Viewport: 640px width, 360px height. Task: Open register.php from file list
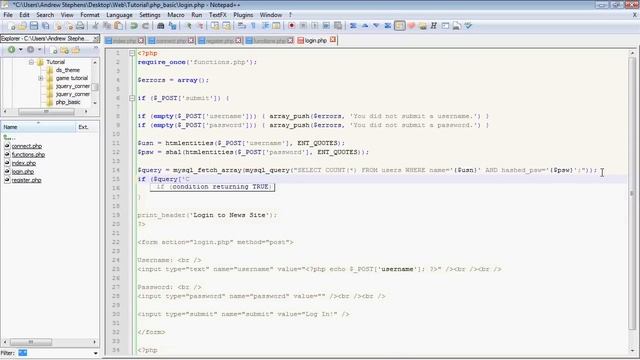[x=27, y=180]
